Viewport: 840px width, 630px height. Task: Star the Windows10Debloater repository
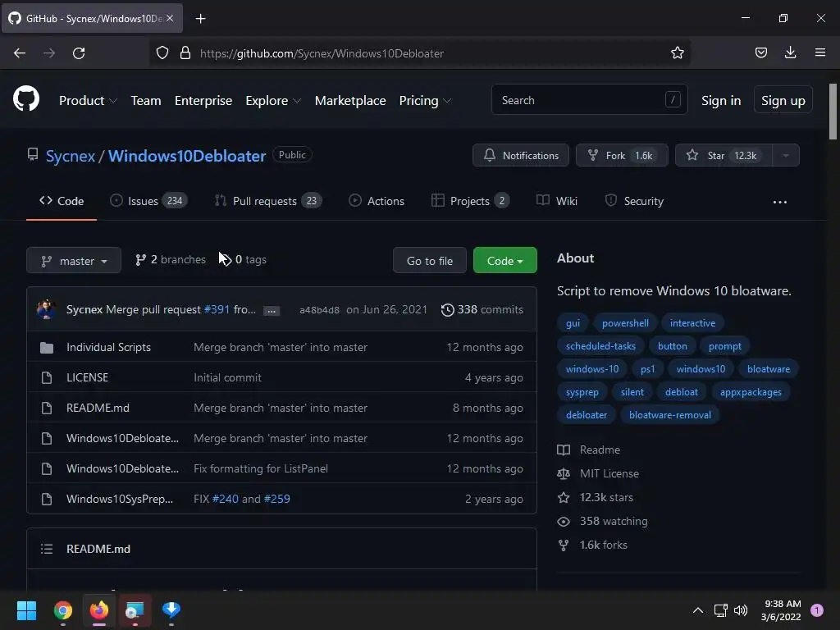click(x=724, y=155)
